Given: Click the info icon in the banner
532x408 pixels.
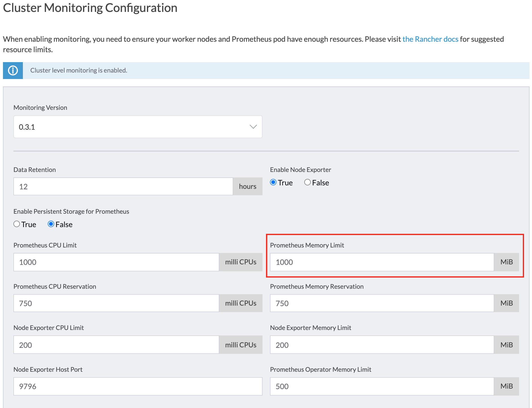Looking at the screenshot, I should 13,71.
